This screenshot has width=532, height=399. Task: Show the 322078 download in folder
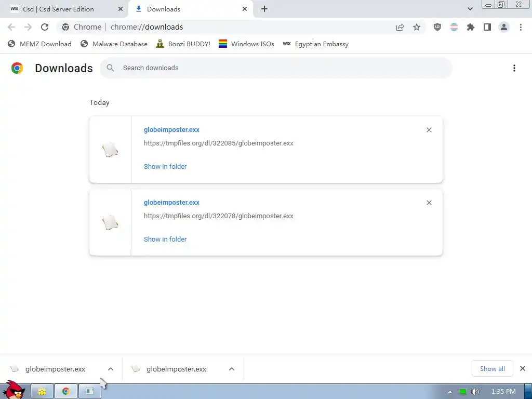(165, 239)
